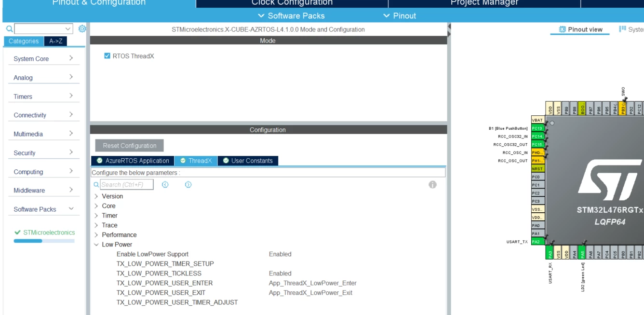Open the Software Packs dropdown menu

(291, 16)
